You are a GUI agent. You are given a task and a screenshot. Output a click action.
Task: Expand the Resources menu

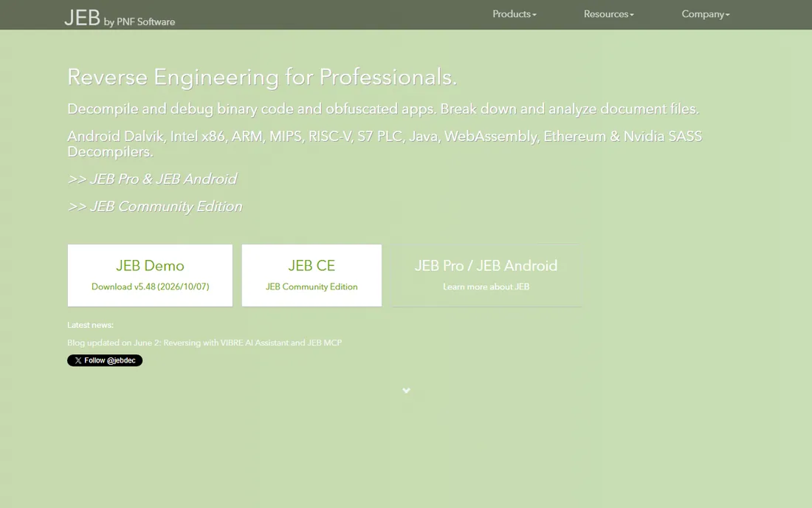tap(608, 15)
